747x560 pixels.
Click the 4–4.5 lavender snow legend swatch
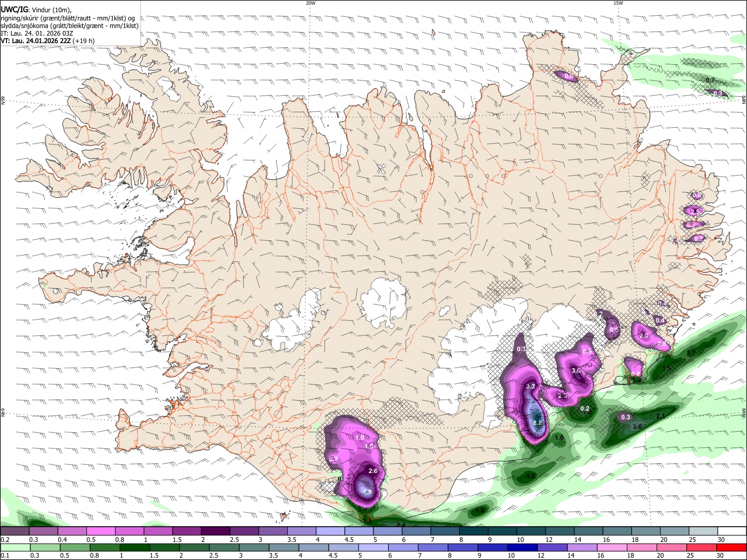(329, 531)
